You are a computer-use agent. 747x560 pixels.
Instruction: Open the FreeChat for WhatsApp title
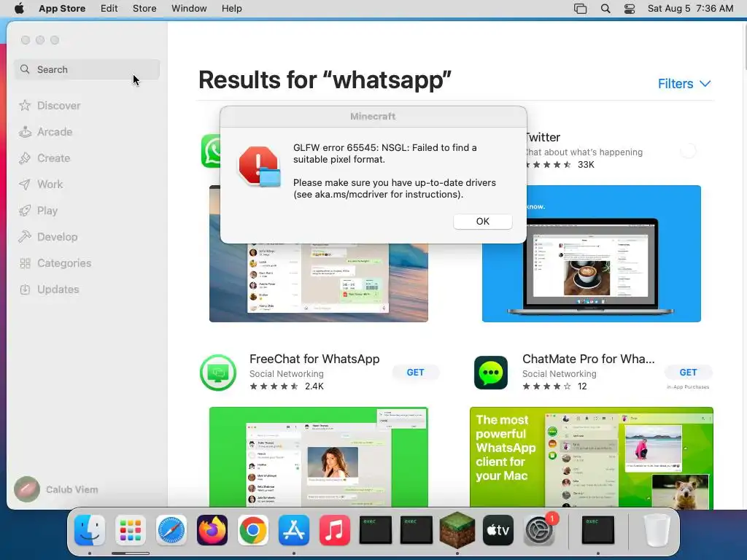(314, 359)
